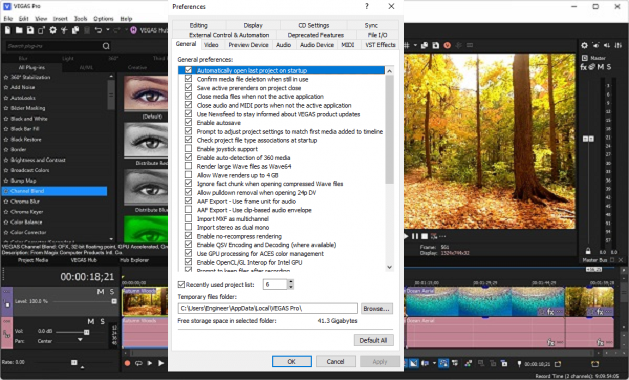The width and height of the screenshot is (629, 380).
Task: Adjust video track Level slider handle
Action: pos(114,301)
